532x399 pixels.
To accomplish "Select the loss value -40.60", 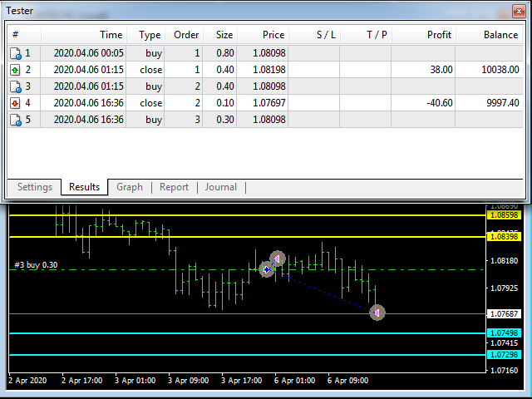I will click(x=440, y=103).
